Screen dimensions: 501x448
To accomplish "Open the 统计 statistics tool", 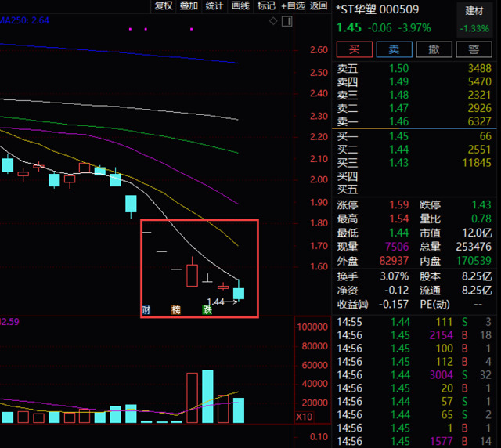I will [214, 6].
